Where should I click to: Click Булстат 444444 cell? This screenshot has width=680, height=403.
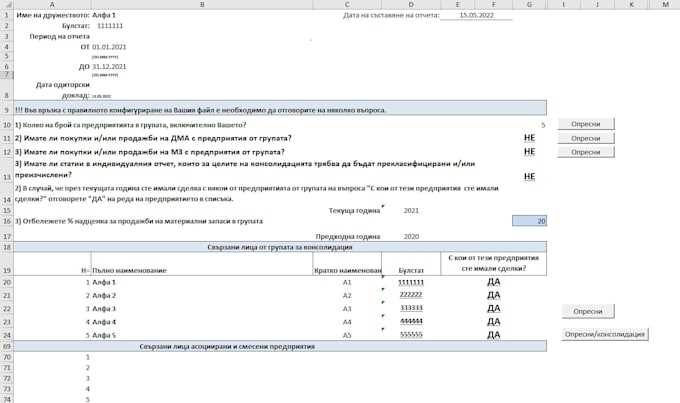[x=411, y=321]
